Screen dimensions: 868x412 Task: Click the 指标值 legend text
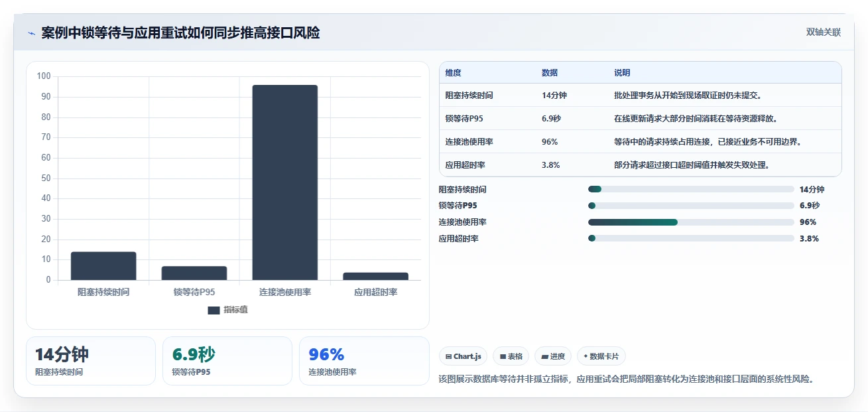(x=235, y=310)
